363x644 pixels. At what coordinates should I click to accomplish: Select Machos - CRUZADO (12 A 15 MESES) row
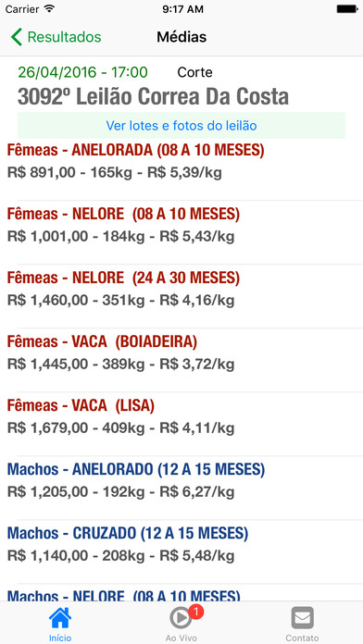click(x=181, y=551)
